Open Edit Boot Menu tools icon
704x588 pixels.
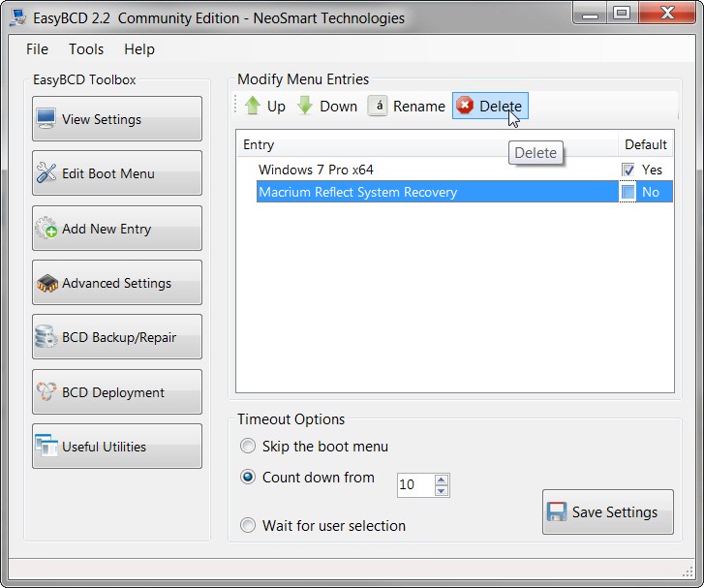click(46, 173)
